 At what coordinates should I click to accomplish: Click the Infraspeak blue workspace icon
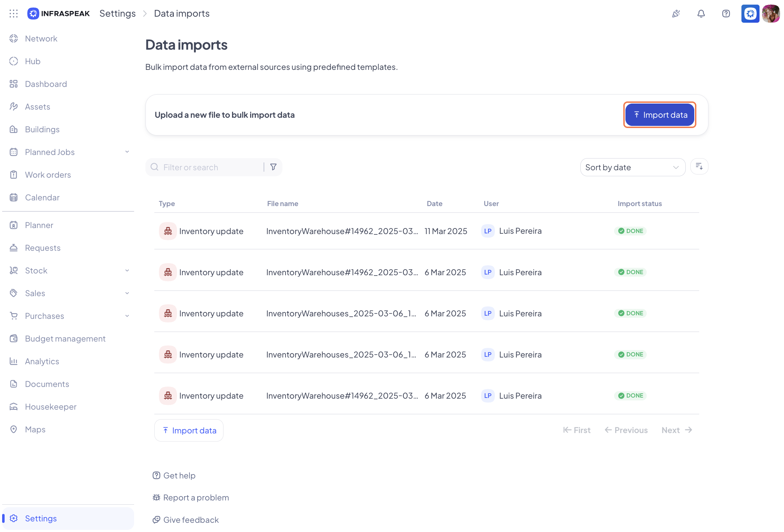coord(750,13)
